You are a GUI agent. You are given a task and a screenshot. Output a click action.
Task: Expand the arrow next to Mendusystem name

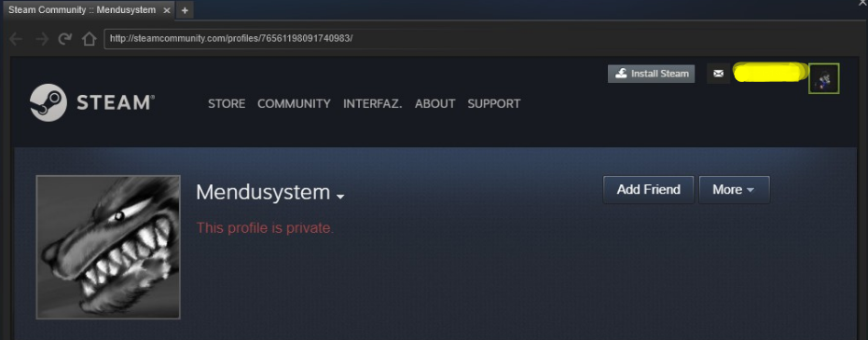pos(340,197)
